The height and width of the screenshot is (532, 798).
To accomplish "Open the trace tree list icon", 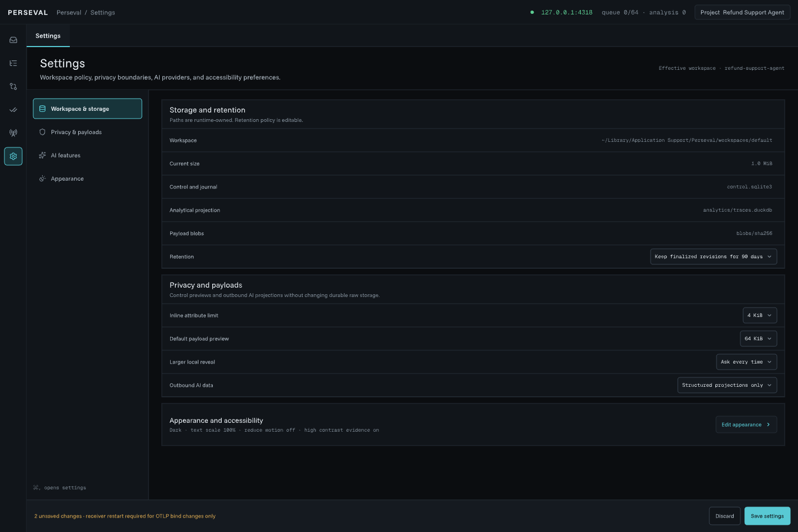I will click(13, 63).
